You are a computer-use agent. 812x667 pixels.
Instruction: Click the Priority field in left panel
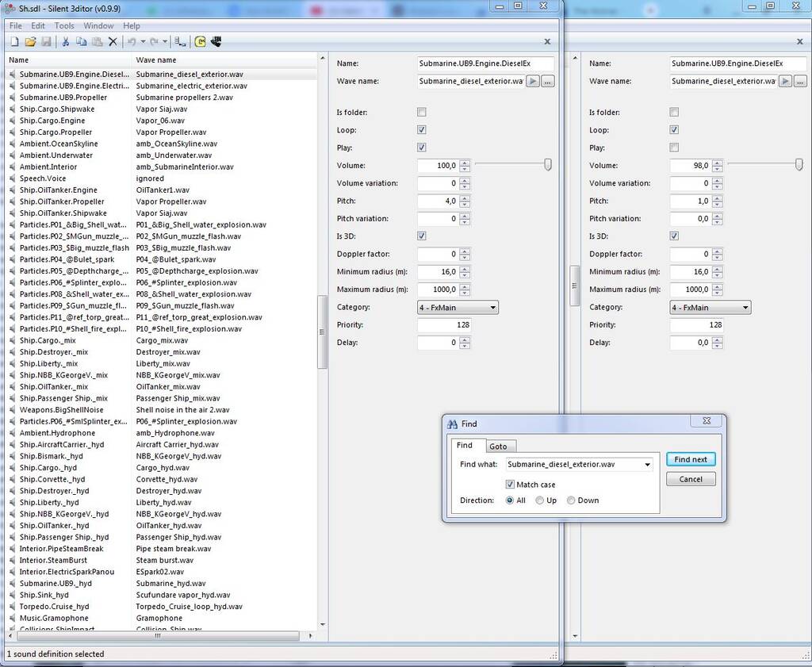[444, 325]
